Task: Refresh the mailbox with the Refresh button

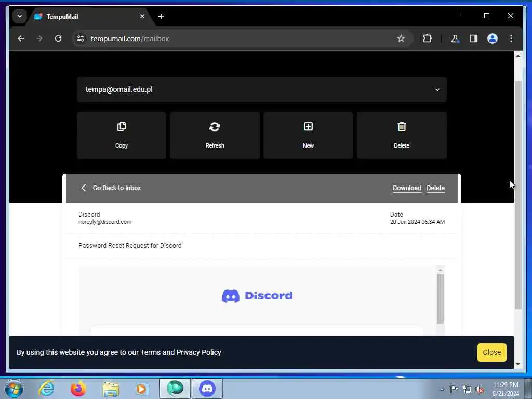Action: [x=215, y=136]
